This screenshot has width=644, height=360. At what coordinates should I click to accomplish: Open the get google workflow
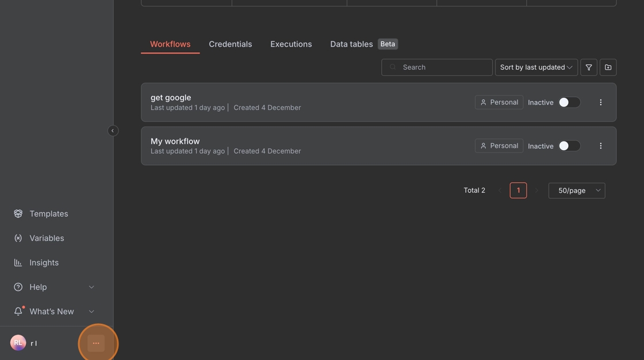click(171, 98)
